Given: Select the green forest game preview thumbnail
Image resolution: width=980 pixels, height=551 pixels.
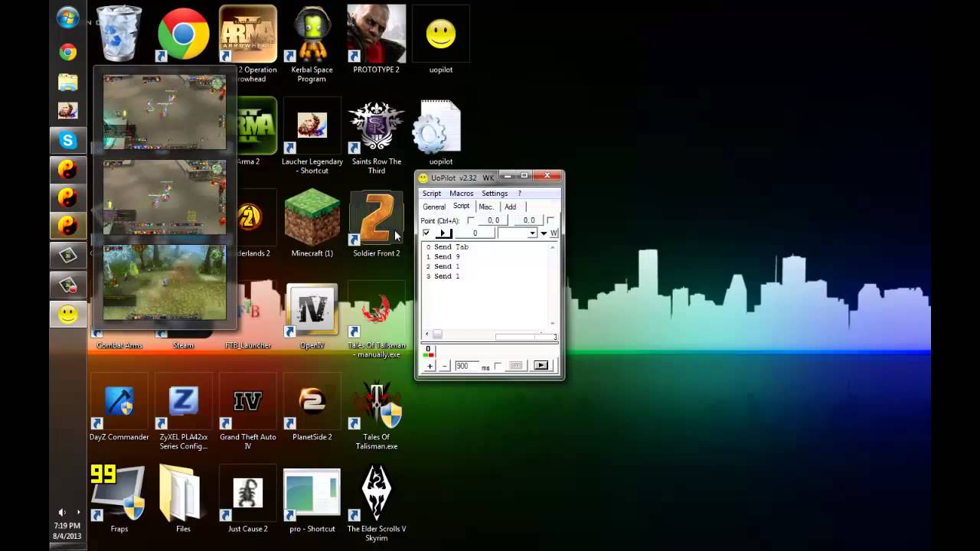Looking at the screenshot, I should 165,282.
